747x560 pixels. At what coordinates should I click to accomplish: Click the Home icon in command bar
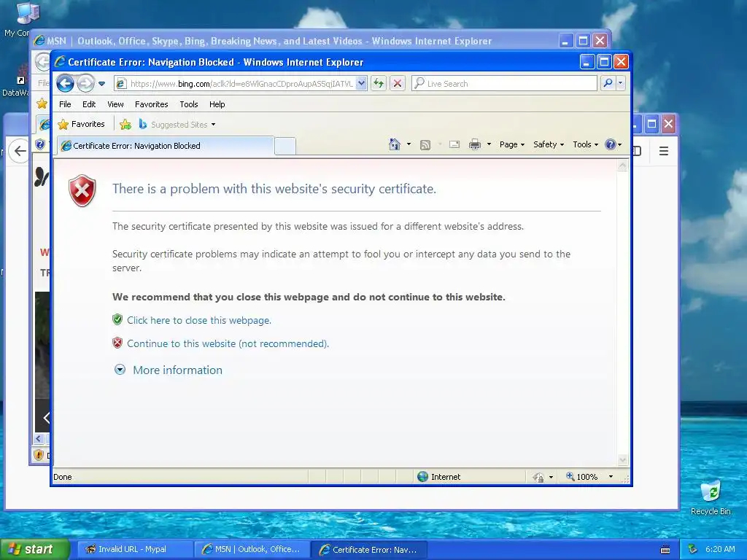[395, 144]
